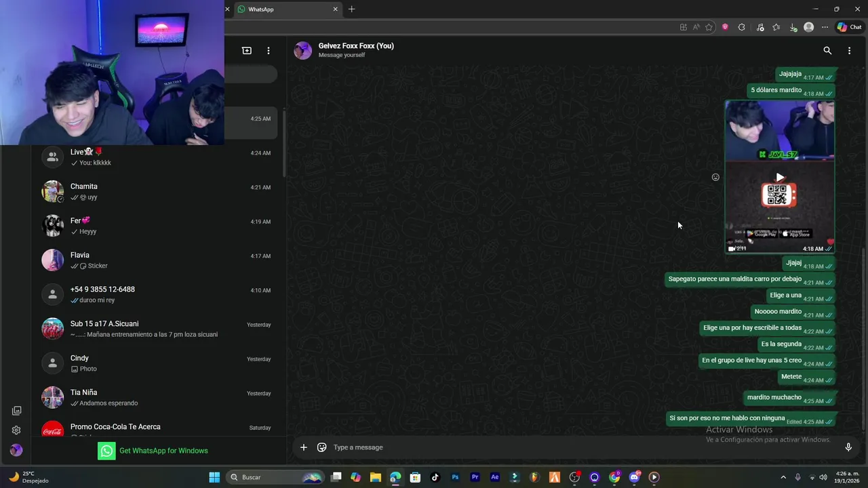Viewport: 868px width, 488px height.
Task: Open the chat header three-dot menu
Action: tap(849, 51)
